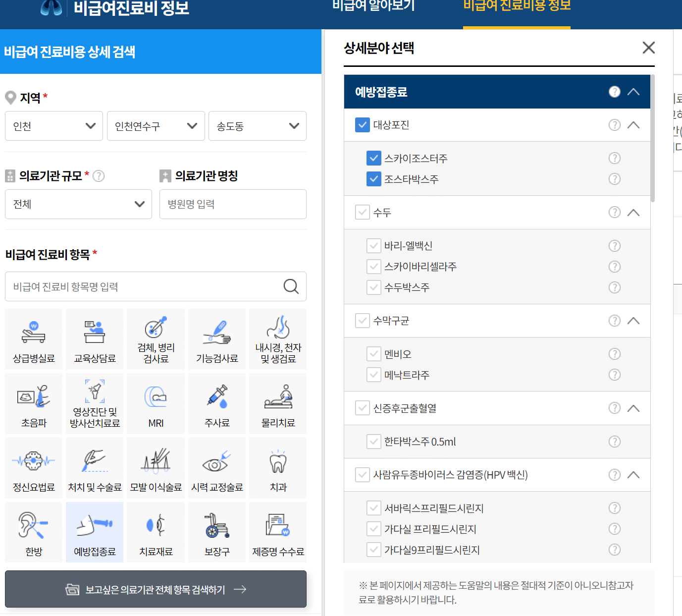Uncheck the 대상포진 vaccine checkbox
Viewport: 682px width, 616px height.
coord(362,125)
